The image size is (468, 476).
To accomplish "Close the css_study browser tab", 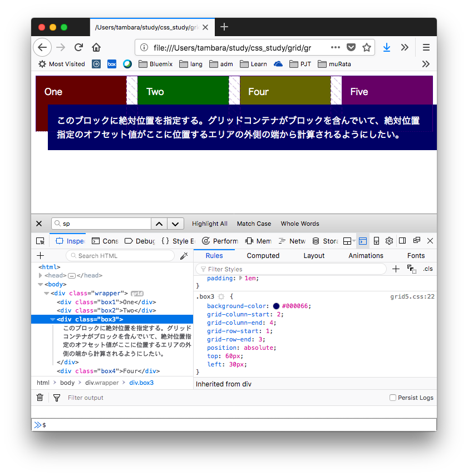I will pos(205,27).
